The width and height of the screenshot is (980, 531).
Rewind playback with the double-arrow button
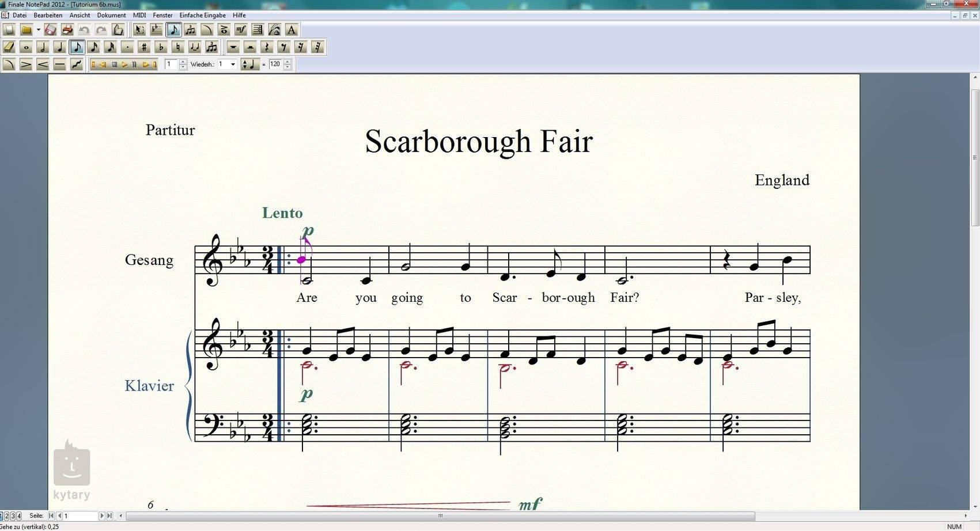pyautogui.click(x=103, y=65)
